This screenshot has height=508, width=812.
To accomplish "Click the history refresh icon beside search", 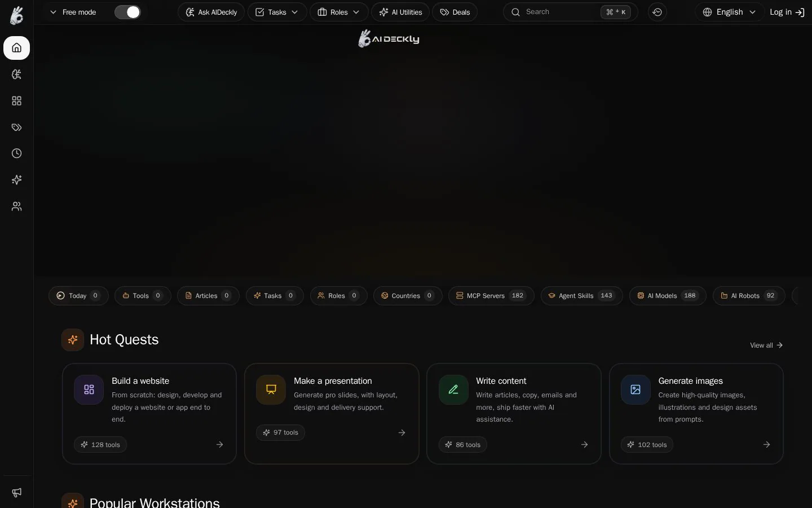I will click(x=657, y=12).
